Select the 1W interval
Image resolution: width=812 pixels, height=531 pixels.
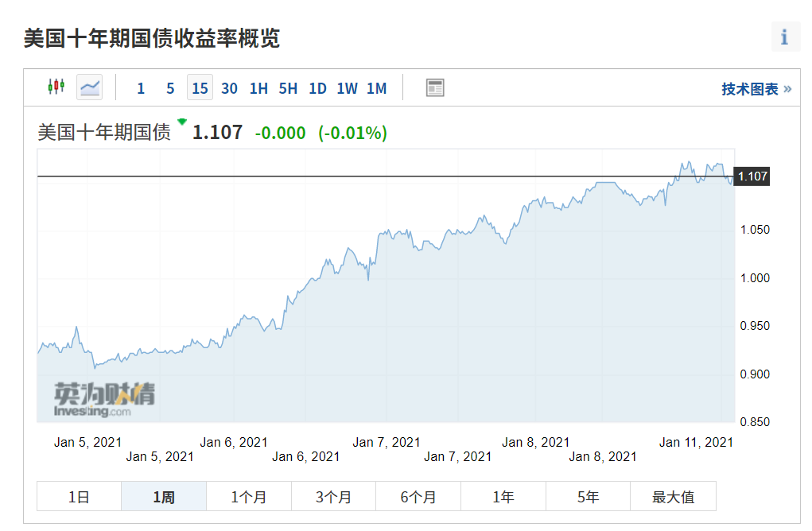347,88
